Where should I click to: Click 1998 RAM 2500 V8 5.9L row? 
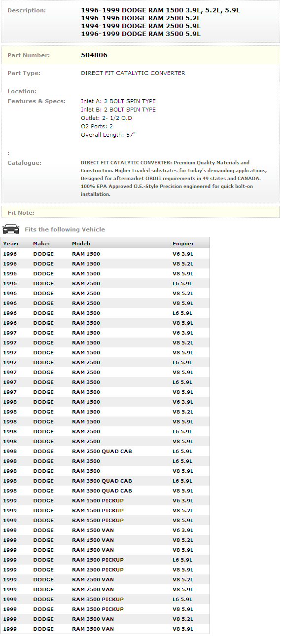coord(105,441)
